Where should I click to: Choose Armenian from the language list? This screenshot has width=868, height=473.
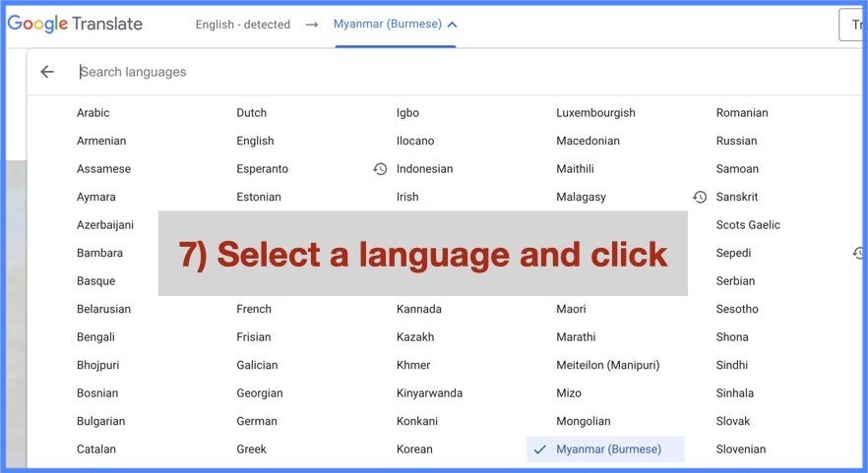pos(101,141)
